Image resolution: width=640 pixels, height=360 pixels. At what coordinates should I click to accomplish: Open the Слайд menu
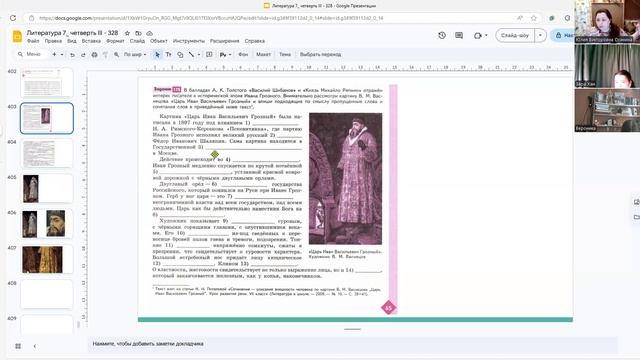tap(137, 41)
